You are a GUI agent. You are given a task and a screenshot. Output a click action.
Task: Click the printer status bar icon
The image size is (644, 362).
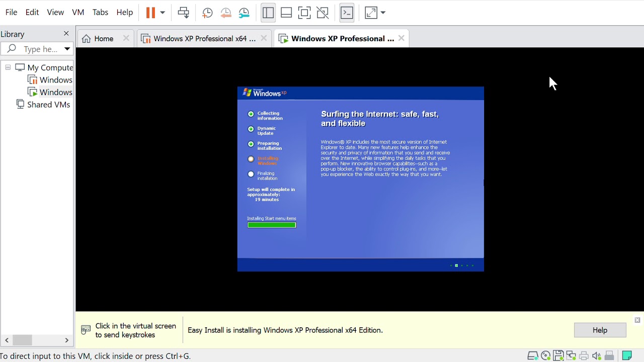[x=584, y=356]
